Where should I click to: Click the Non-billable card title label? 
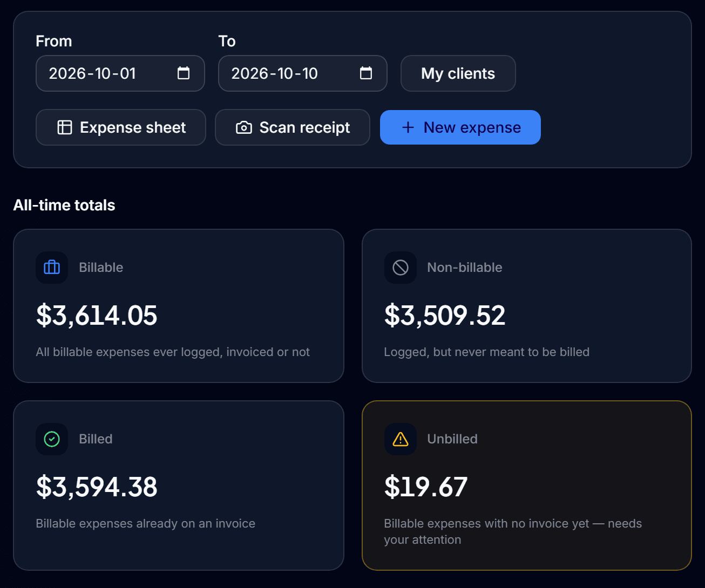(x=465, y=268)
